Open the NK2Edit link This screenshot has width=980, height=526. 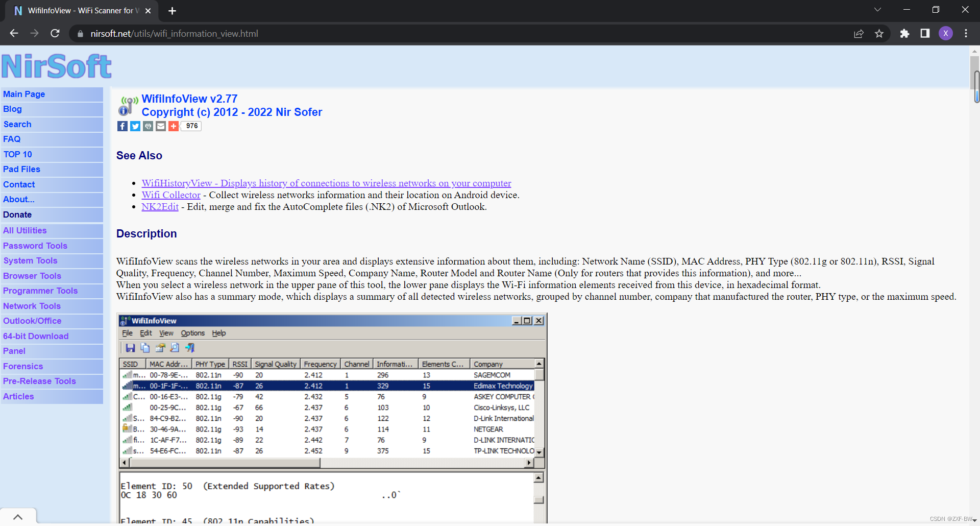(160, 206)
